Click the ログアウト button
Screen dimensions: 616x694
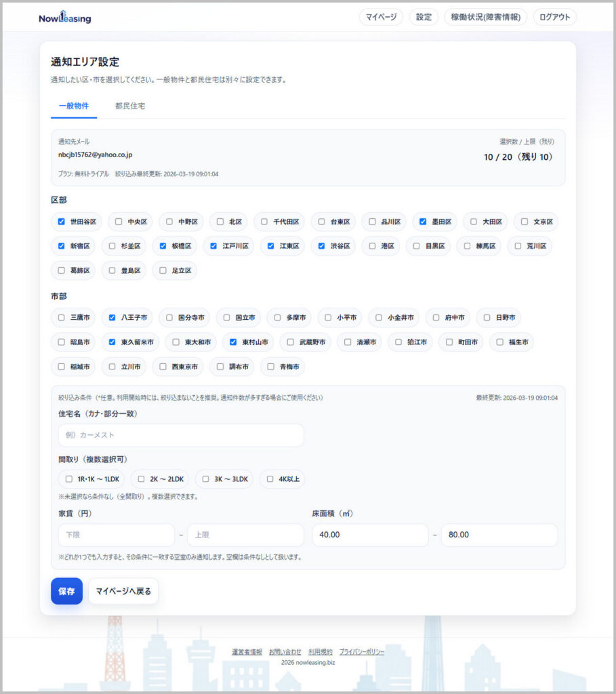click(x=554, y=17)
